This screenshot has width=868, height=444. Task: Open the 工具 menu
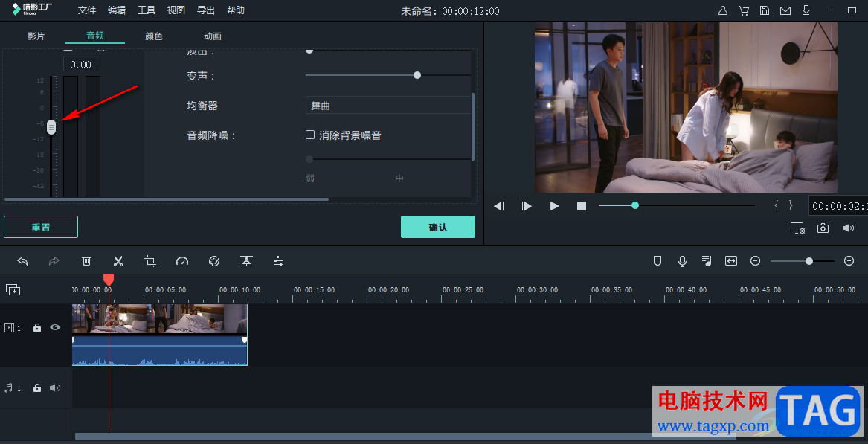click(x=147, y=10)
